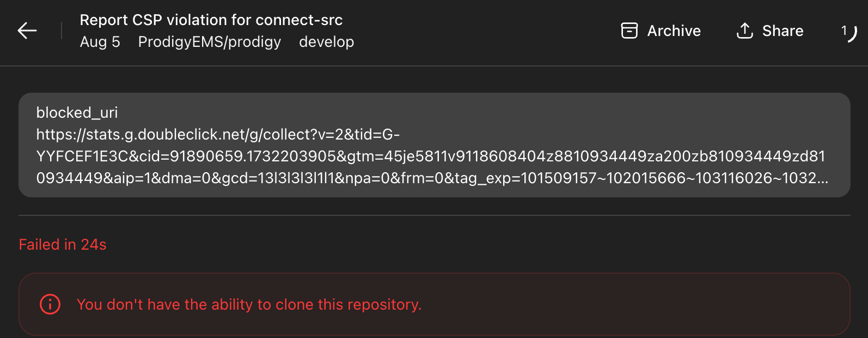The width and height of the screenshot is (868, 338).
Task: Click the "blocked_uri" heading in message bubble
Action: [x=77, y=112]
